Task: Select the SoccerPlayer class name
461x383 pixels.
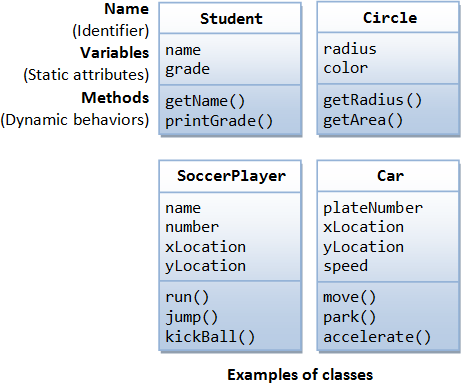Action: click(x=231, y=176)
